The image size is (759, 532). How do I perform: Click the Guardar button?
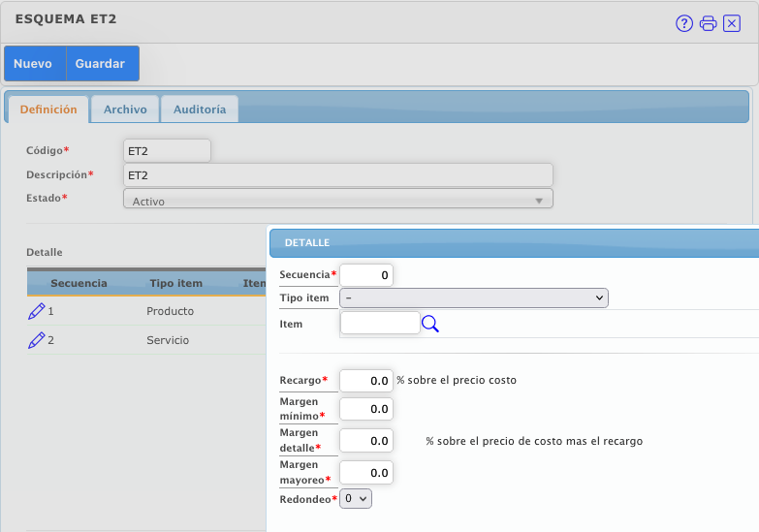coord(101,64)
